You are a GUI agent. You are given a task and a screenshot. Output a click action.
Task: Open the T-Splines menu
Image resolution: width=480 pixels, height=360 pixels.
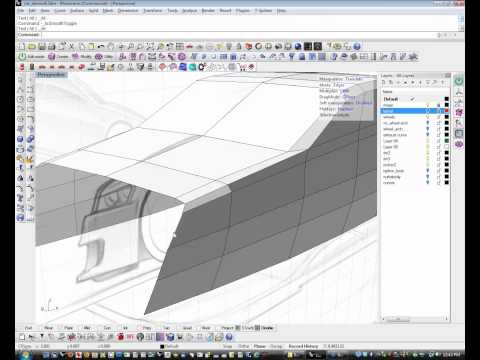point(263,11)
